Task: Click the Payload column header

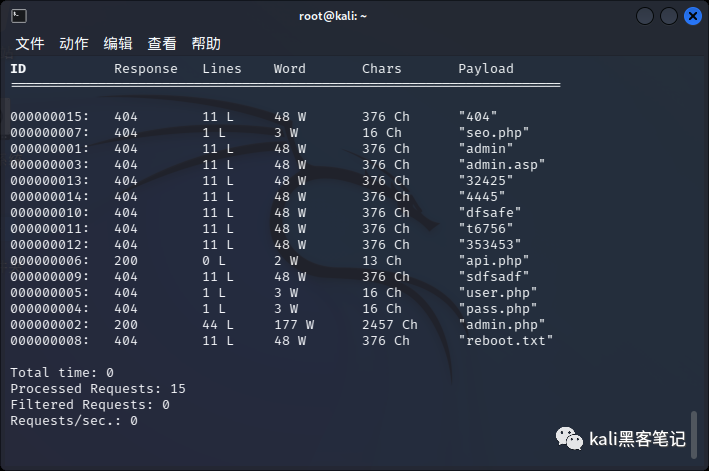Action: 486,69
